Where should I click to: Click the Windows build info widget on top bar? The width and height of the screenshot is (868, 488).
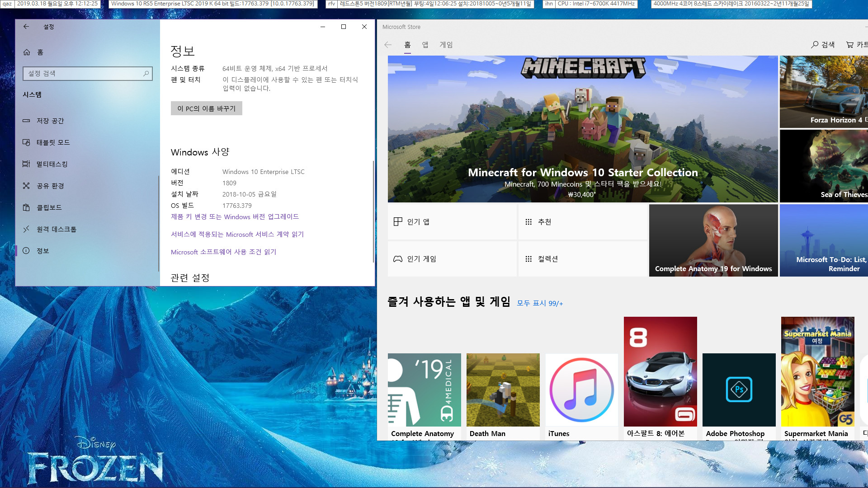tap(212, 4)
